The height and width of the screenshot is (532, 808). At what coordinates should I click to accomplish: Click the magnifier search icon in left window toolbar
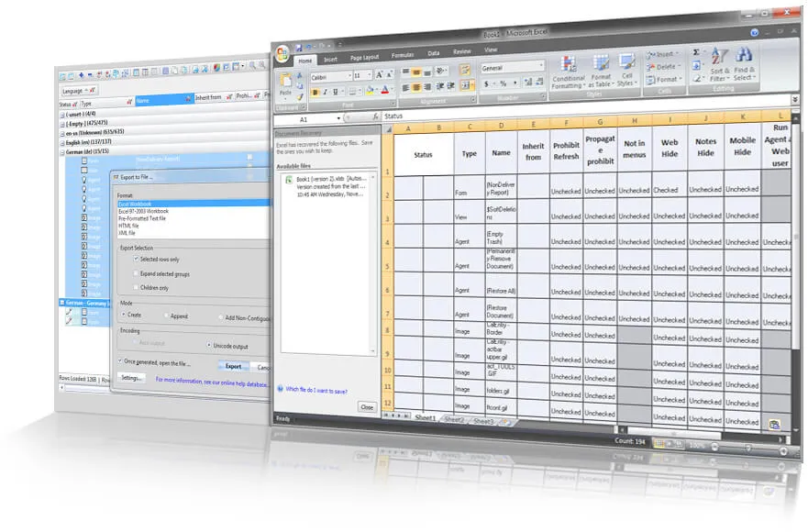[x=252, y=65]
